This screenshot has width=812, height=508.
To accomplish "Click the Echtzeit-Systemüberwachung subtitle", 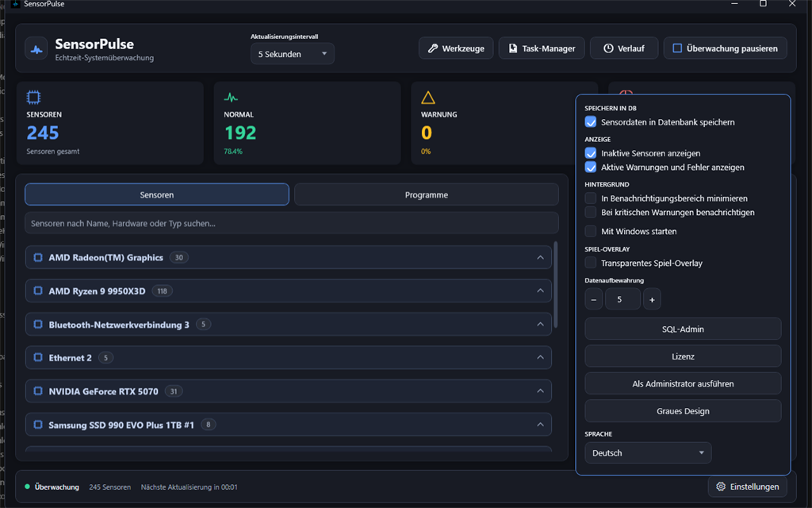I will pyautogui.click(x=105, y=57).
